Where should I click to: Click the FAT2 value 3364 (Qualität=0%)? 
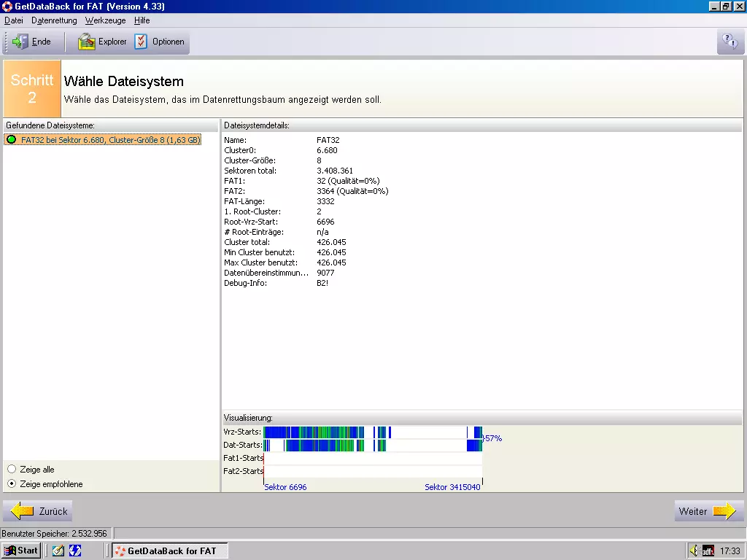click(352, 191)
